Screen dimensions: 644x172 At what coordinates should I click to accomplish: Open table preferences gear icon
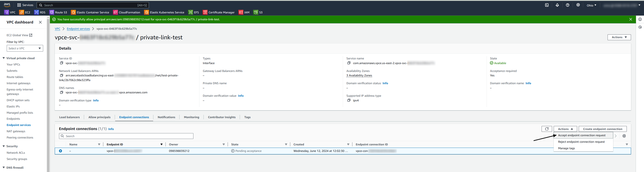[624, 136]
